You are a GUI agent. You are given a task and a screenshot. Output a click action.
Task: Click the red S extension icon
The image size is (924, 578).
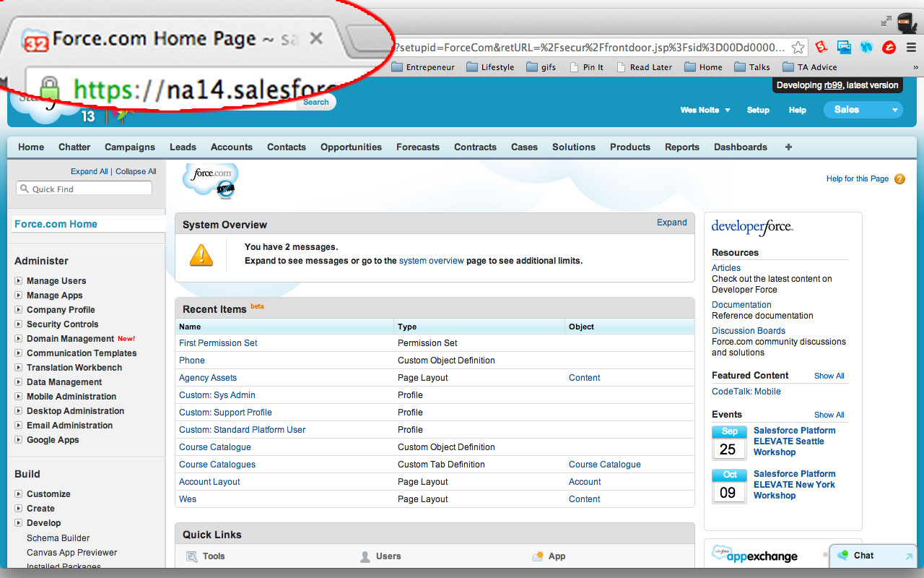point(821,47)
